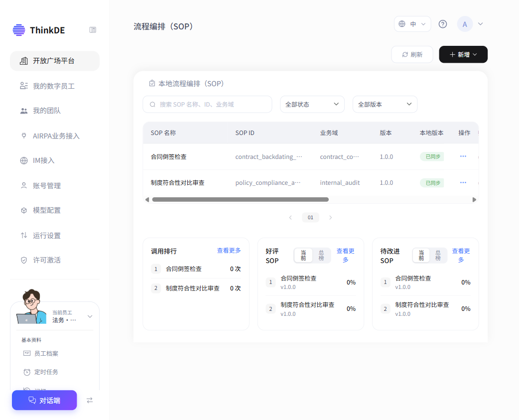
Task: Open more actions for 合同倒签检查 row
Action: click(x=463, y=156)
